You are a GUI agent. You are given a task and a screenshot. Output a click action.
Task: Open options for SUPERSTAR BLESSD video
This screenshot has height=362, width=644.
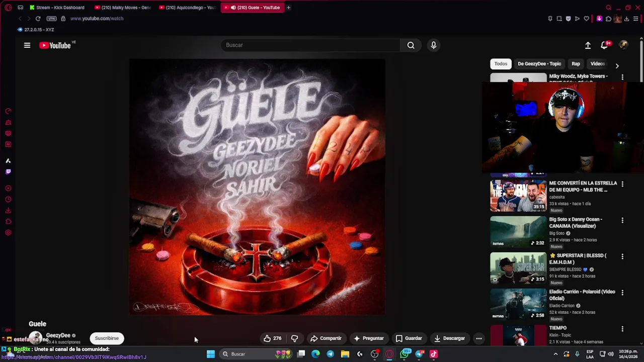tap(622, 257)
